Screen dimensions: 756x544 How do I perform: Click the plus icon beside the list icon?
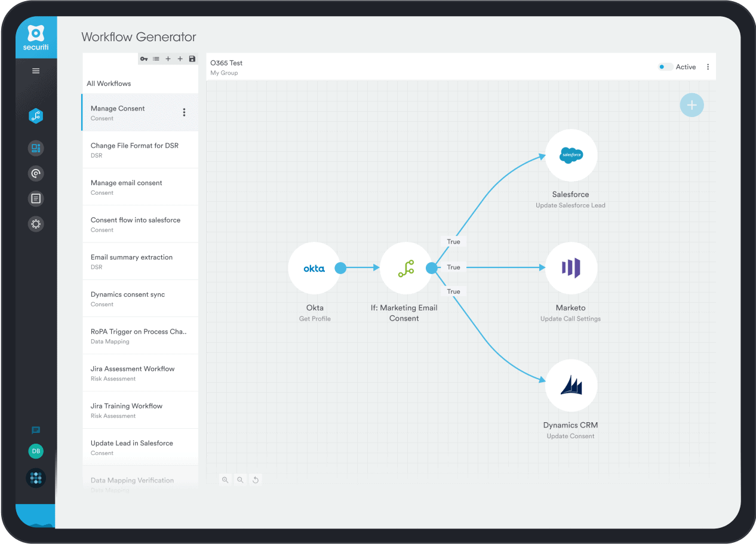(168, 59)
